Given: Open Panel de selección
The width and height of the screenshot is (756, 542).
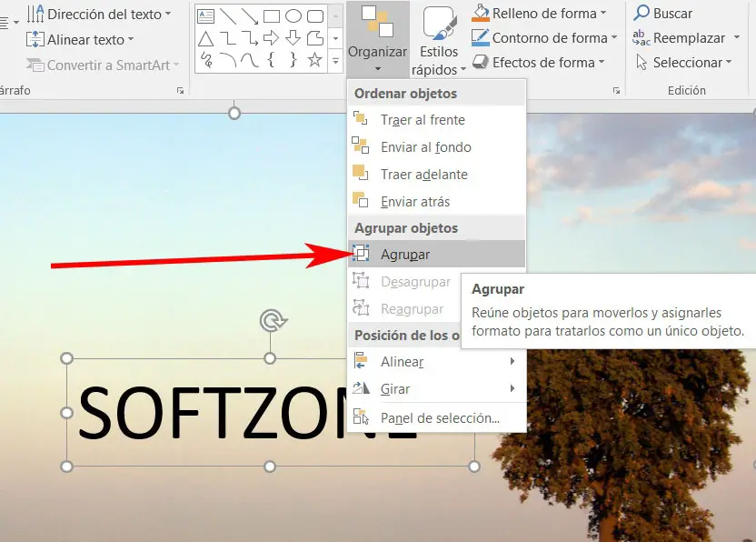Looking at the screenshot, I should (x=436, y=418).
